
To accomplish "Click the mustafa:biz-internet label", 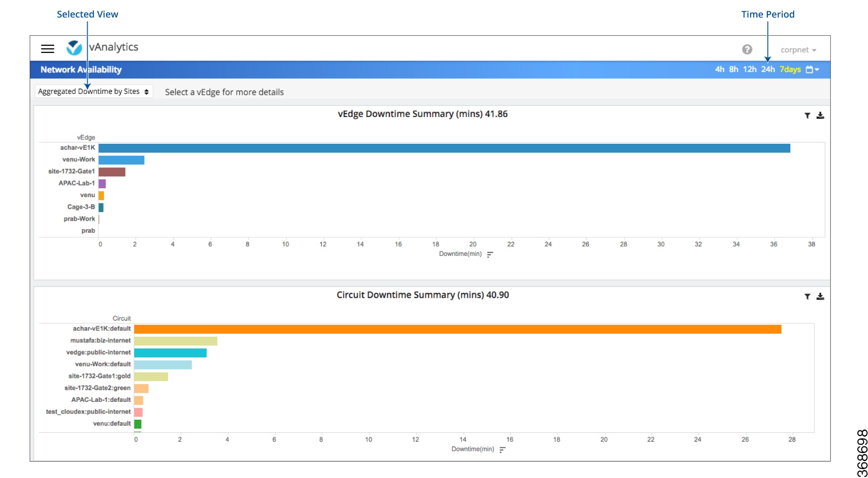I will click(x=101, y=340).
